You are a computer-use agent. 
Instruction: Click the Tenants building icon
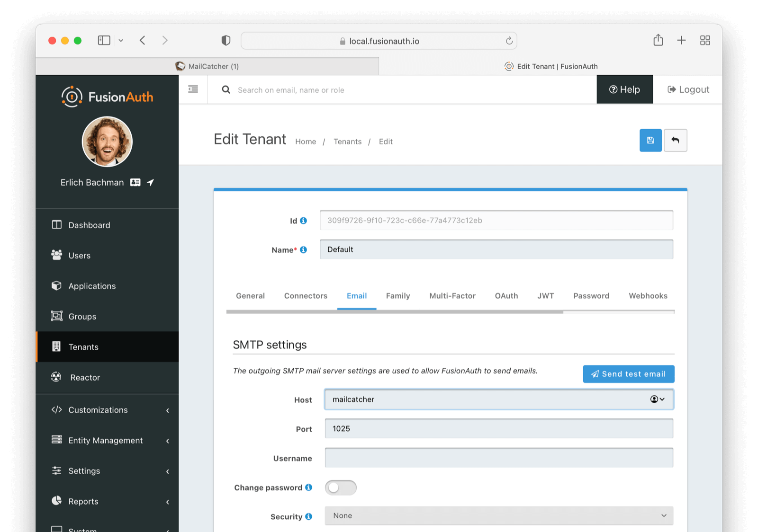pos(56,346)
